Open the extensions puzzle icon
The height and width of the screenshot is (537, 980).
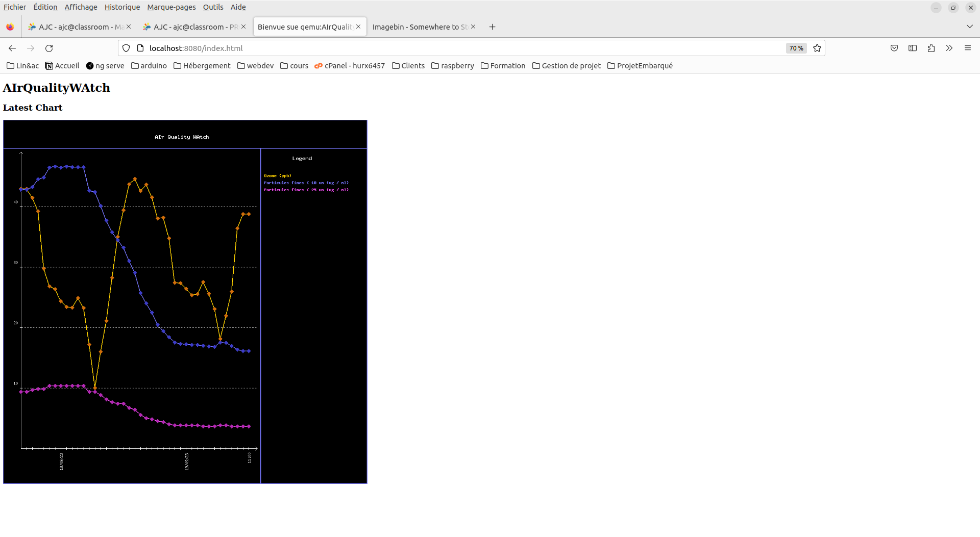click(x=931, y=48)
